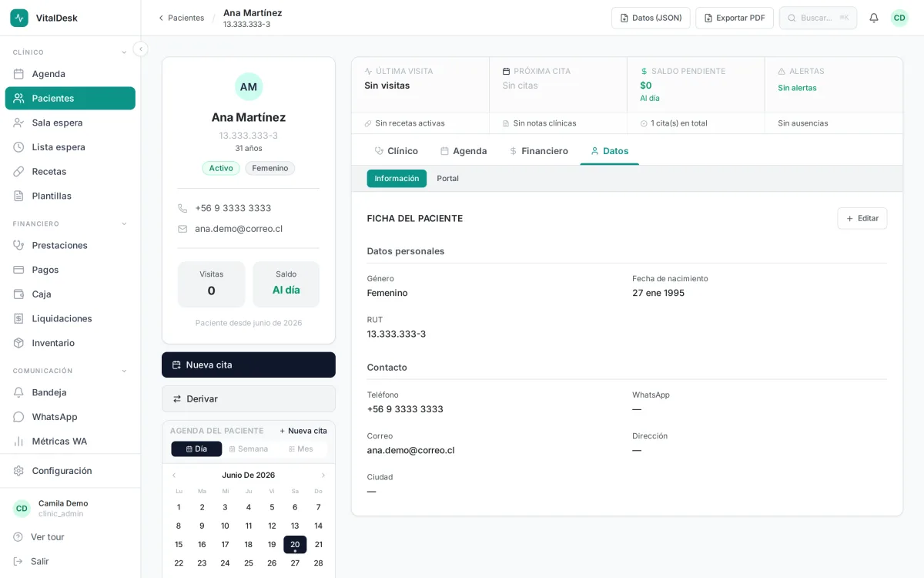The width and height of the screenshot is (924, 578).
Task: Open Sala espera in sidebar
Action: 70,123
